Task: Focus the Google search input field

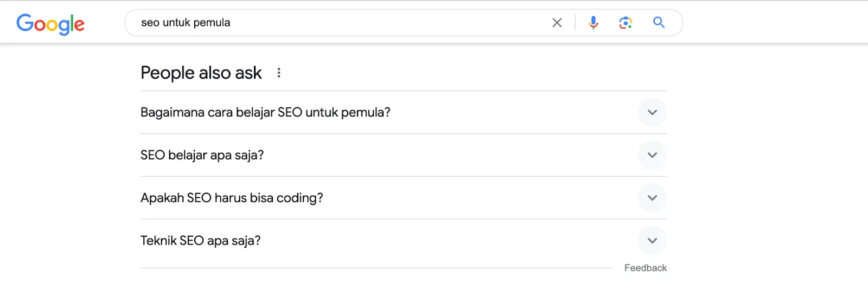Action: [380, 23]
